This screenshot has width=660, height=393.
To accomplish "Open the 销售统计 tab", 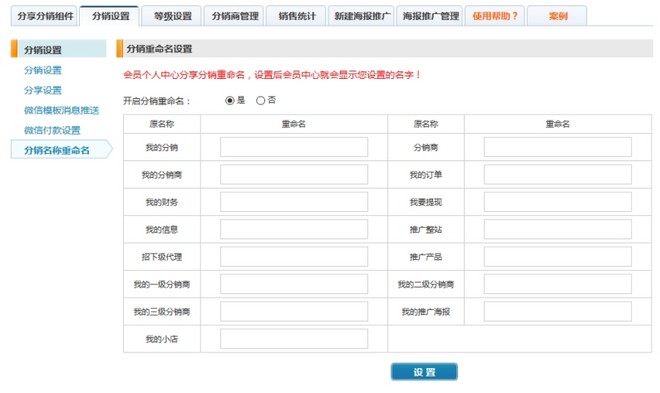I will (x=296, y=16).
